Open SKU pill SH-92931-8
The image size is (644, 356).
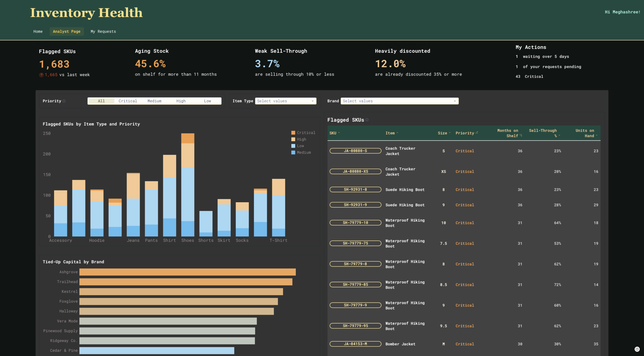coord(355,189)
